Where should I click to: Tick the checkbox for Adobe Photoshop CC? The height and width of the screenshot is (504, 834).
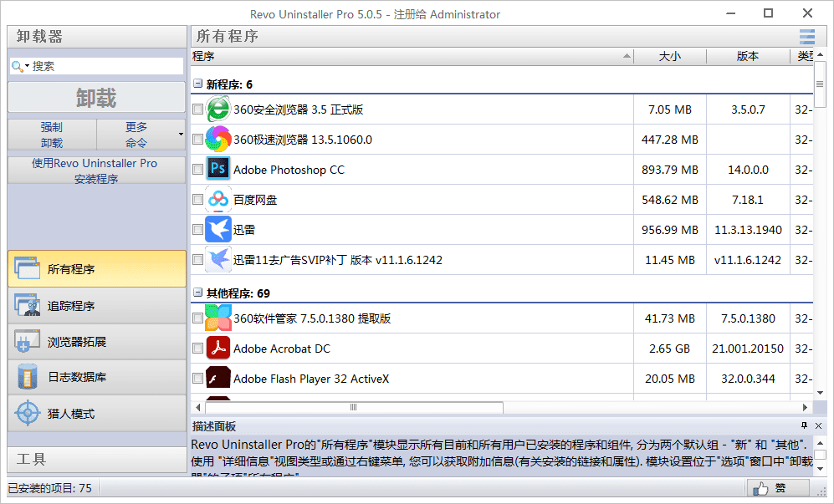pyautogui.click(x=198, y=170)
